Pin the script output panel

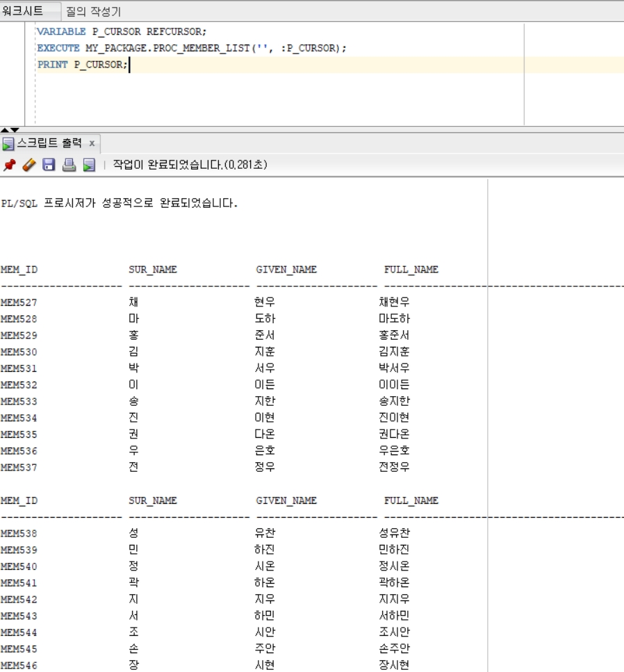pos(10,165)
